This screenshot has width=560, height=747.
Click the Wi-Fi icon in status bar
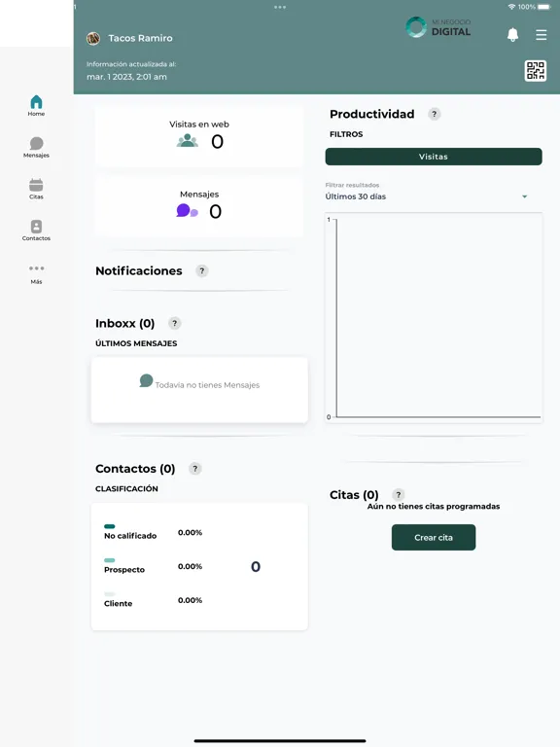point(512,7)
